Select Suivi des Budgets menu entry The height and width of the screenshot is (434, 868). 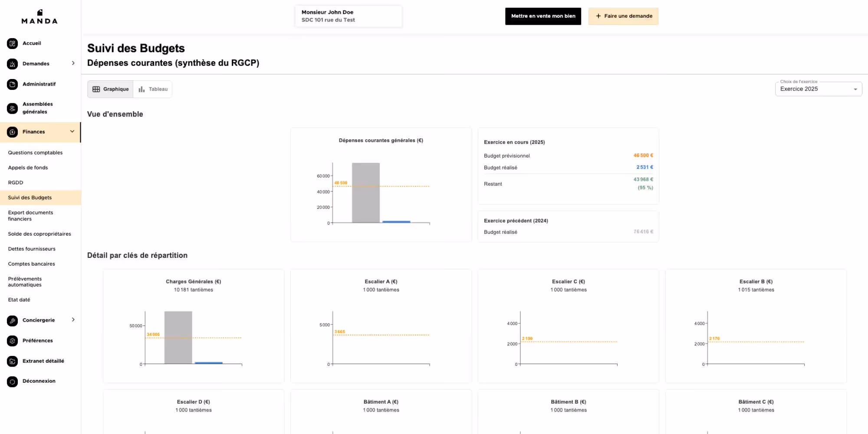40,197
